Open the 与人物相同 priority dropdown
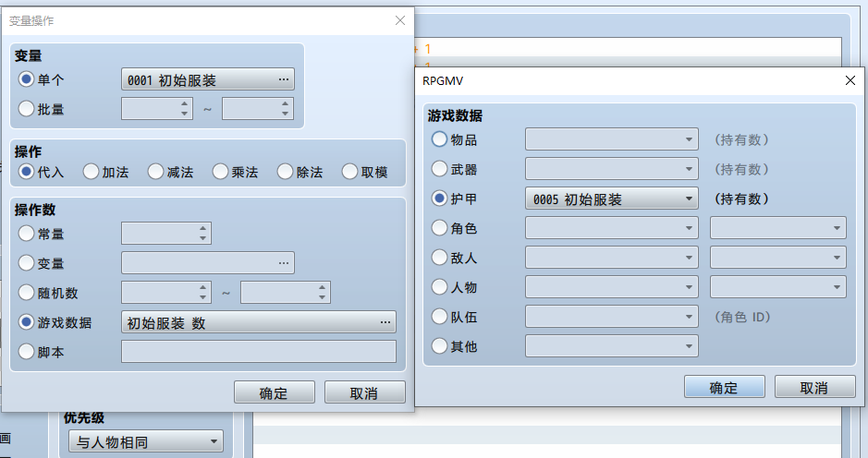The width and height of the screenshot is (868, 458). 146,441
